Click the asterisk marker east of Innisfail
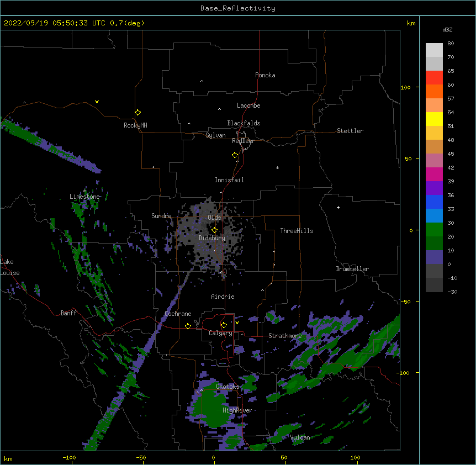 (277, 167)
